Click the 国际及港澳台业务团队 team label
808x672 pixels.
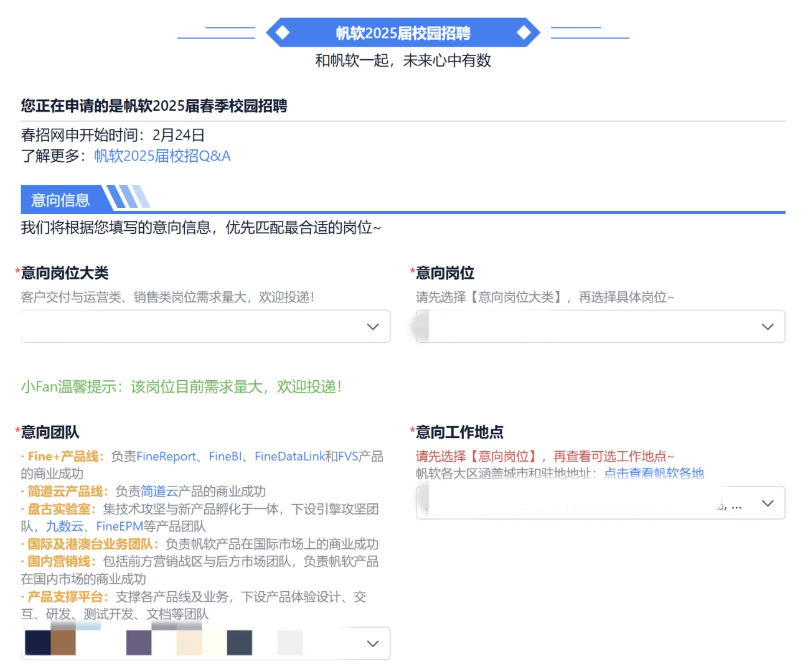coord(90,544)
